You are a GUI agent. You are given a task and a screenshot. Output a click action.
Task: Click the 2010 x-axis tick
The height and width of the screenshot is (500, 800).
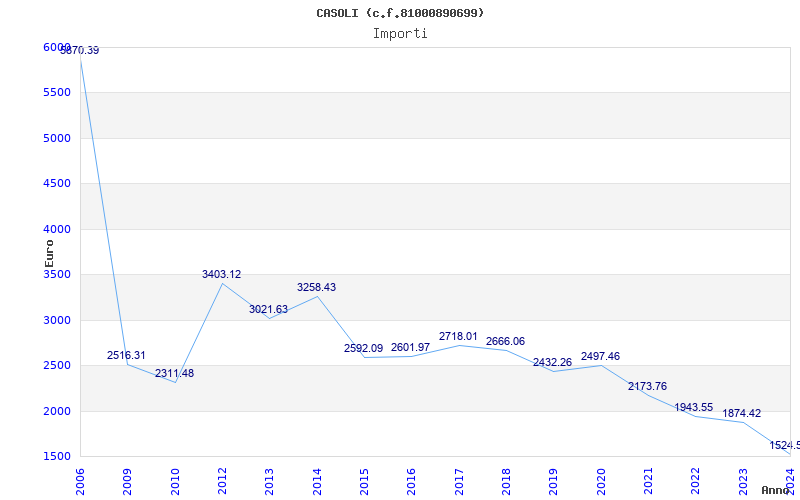174,482
